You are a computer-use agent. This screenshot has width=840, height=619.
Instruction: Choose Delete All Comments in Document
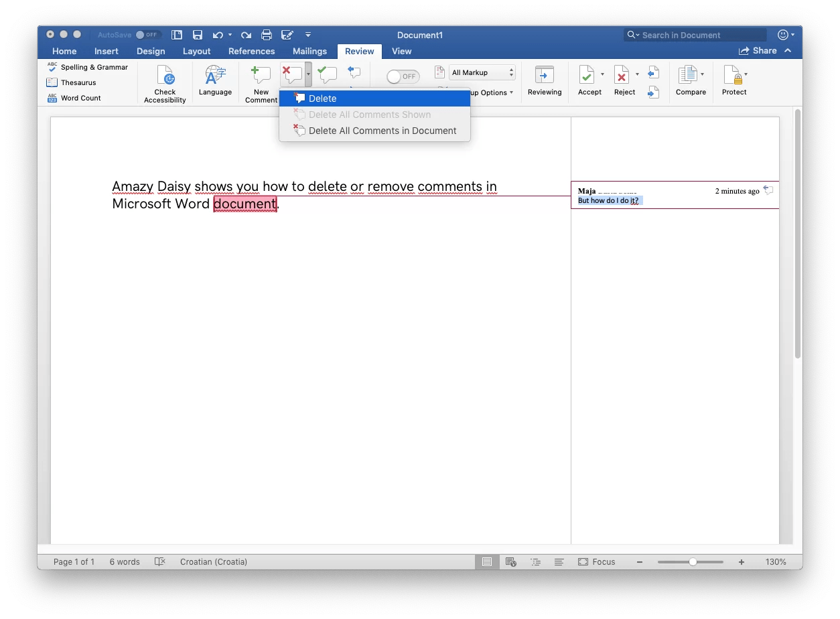(x=382, y=131)
